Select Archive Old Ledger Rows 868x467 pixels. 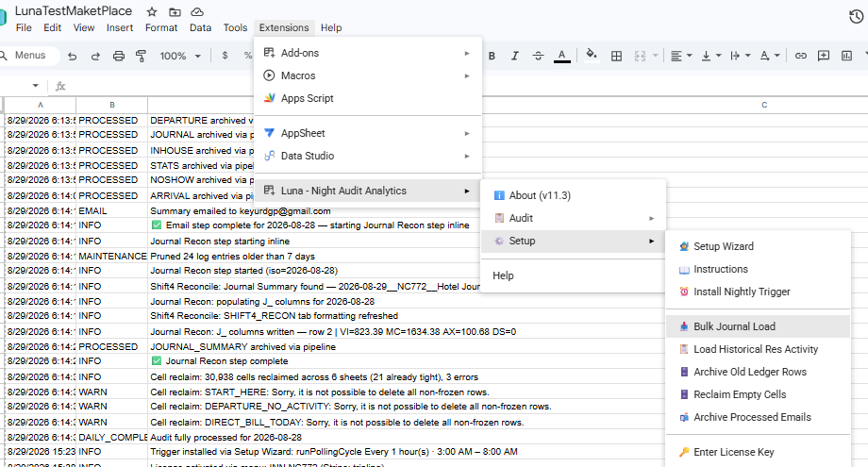click(x=758, y=372)
